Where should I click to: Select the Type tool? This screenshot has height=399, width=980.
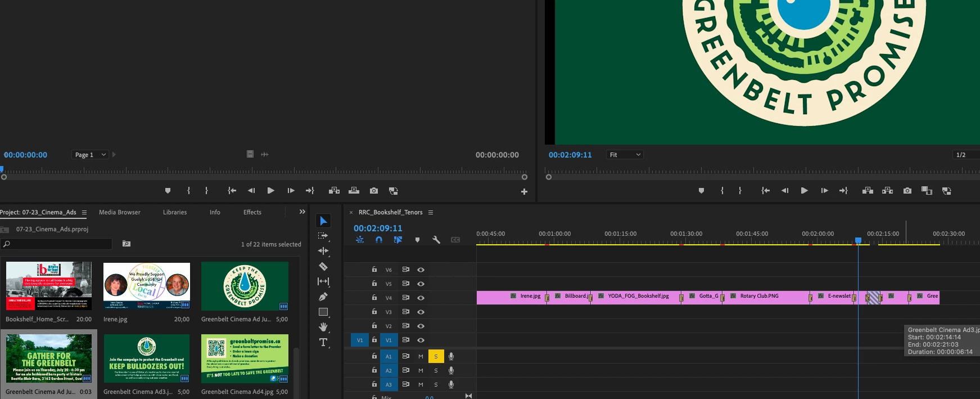[x=323, y=342]
